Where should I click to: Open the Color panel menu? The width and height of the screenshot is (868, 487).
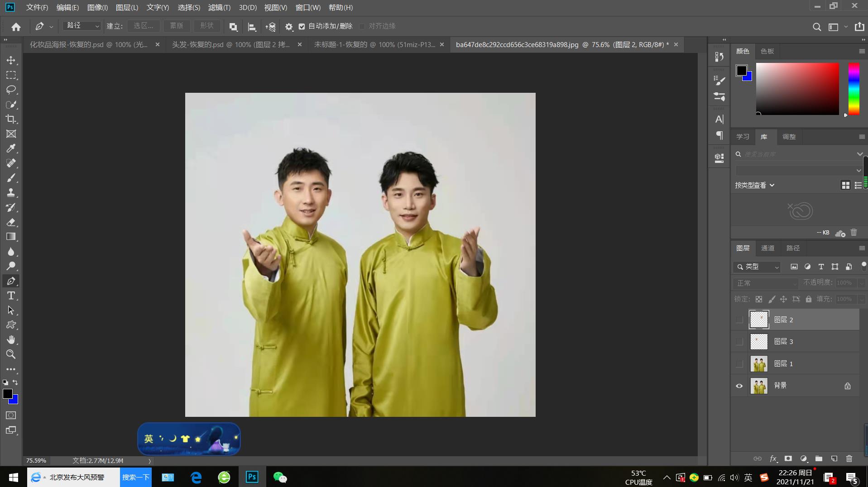point(862,51)
